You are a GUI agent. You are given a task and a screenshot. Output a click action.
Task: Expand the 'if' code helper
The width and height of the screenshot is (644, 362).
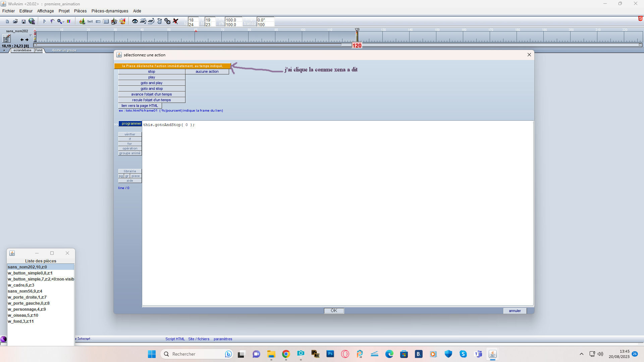click(130, 139)
